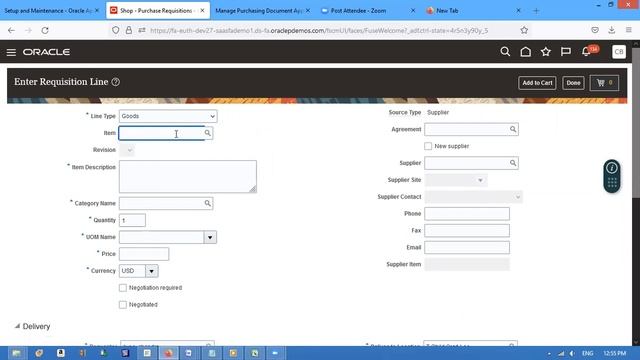Click the site lock security icon

pyautogui.click(x=129, y=30)
